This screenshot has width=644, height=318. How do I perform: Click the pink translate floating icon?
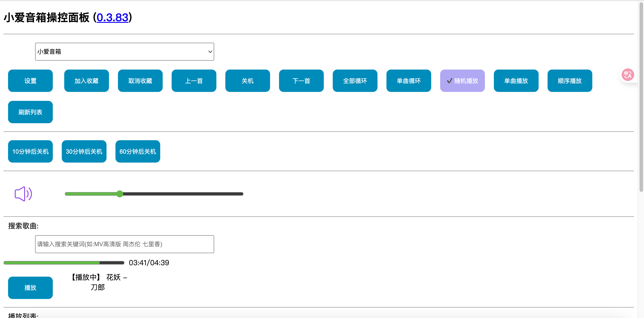[x=627, y=75]
